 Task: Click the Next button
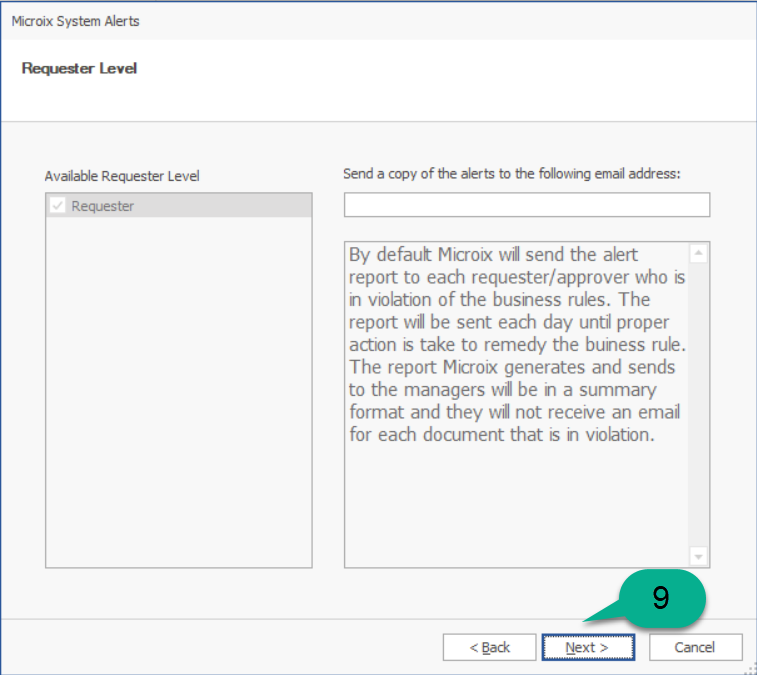[588, 647]
